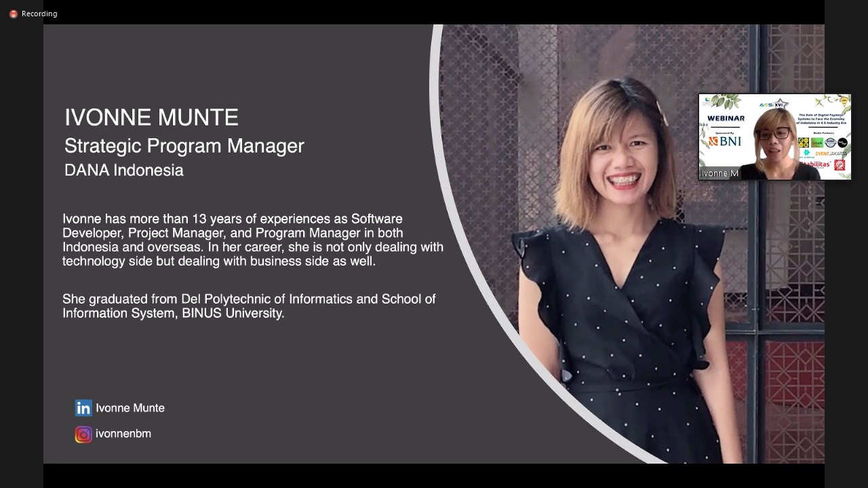Click the paragraph starting 'Ivonne has more than 13 years'
Viewport: 868px width, 488px height.
[x=253, y=240]
